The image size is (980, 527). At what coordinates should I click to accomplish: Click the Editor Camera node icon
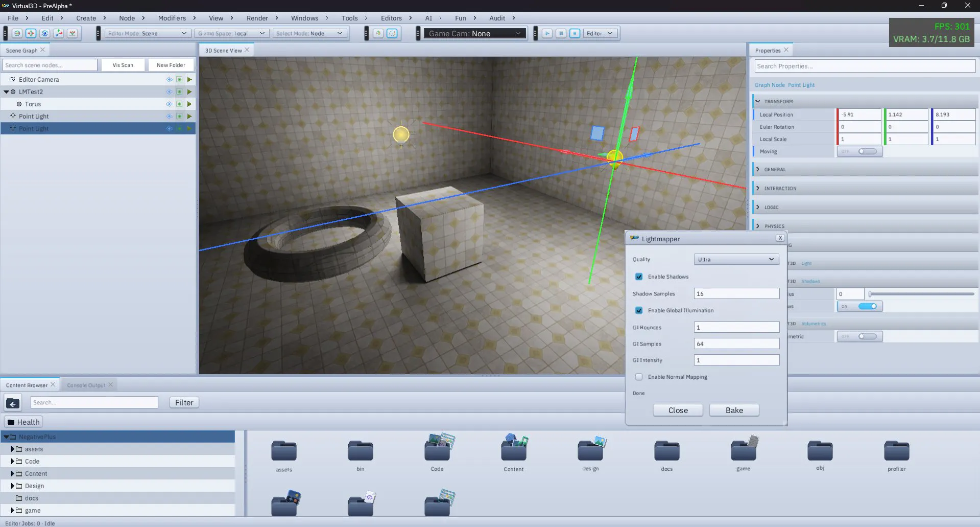point(12,79)
